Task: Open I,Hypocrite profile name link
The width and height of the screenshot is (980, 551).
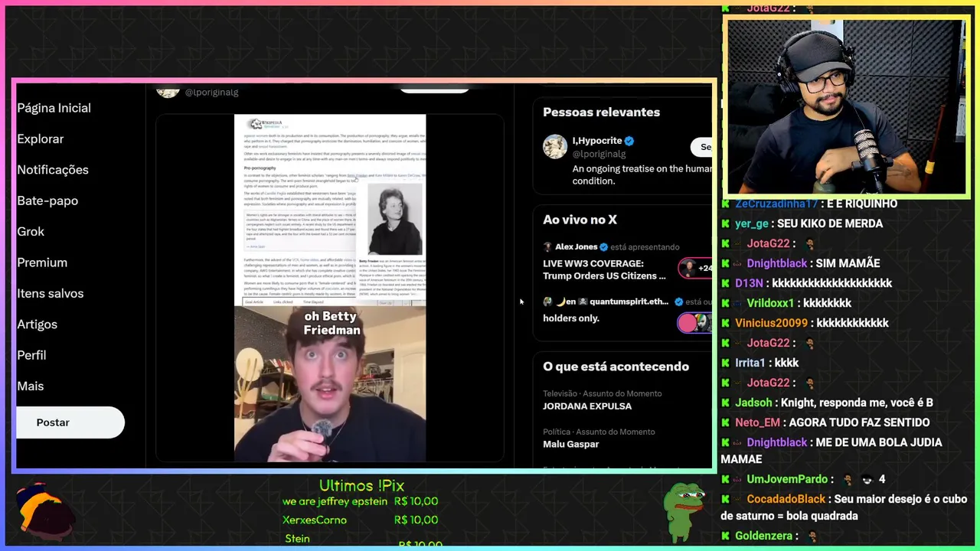Action: [x=596, y=141]
